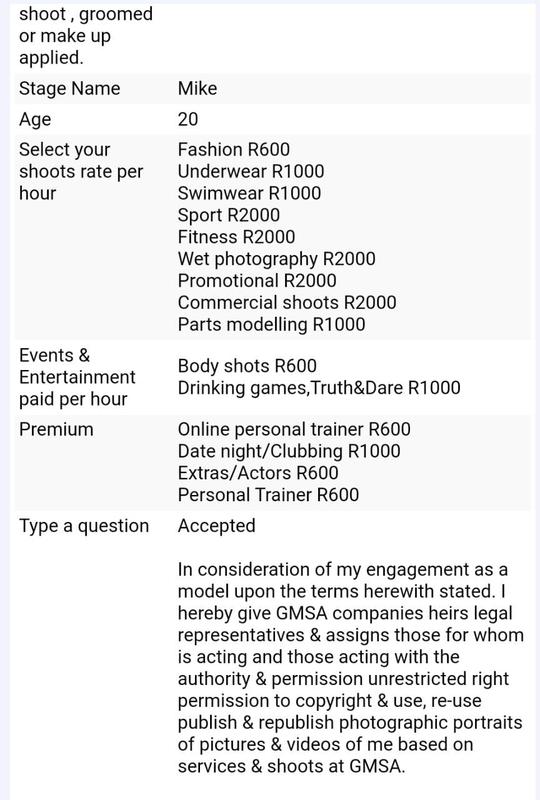Viewport: 540px width, 800px height.
Task: Click the Age value 20
Action: [x=188, y=119]
